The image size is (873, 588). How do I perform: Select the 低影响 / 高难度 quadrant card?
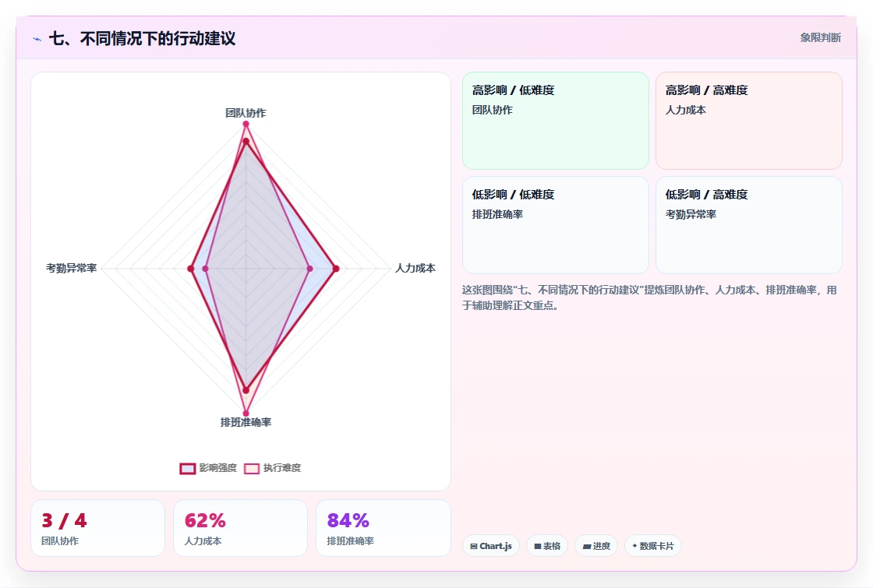[749, 225]
